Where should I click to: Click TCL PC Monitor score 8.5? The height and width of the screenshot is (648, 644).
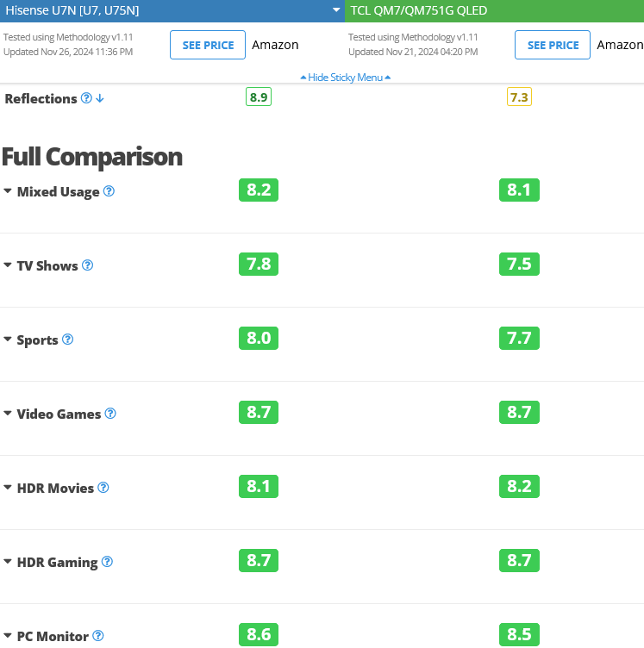(519, 634)
